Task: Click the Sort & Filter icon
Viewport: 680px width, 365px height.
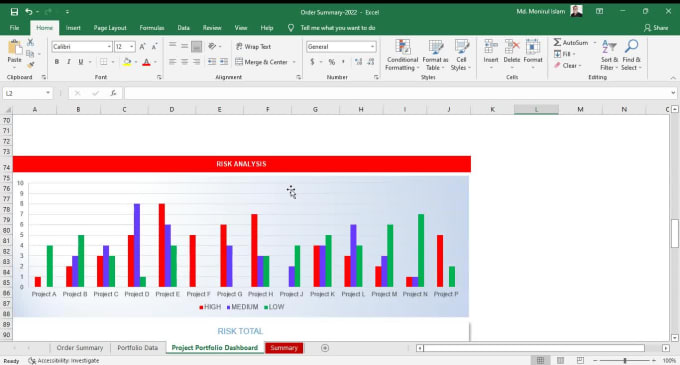Action: (609, 47)
